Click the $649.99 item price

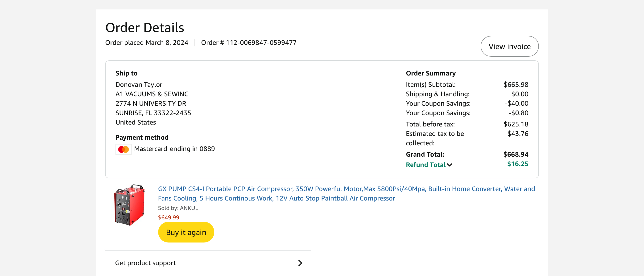click(169, 217)
